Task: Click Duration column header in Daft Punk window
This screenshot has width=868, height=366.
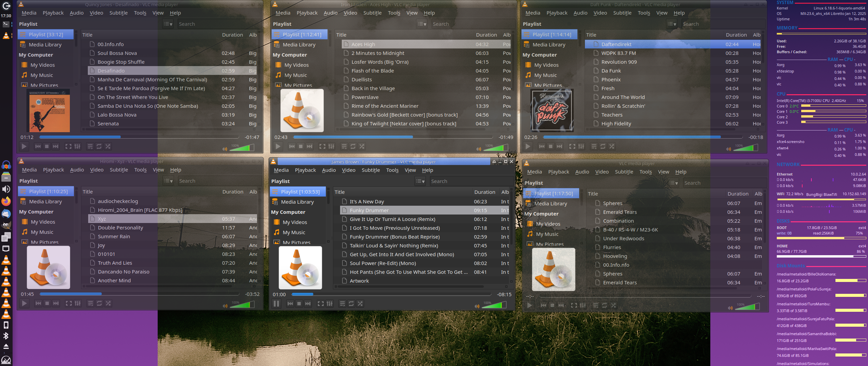Action: pyautogui.click(x=736, y=35)
